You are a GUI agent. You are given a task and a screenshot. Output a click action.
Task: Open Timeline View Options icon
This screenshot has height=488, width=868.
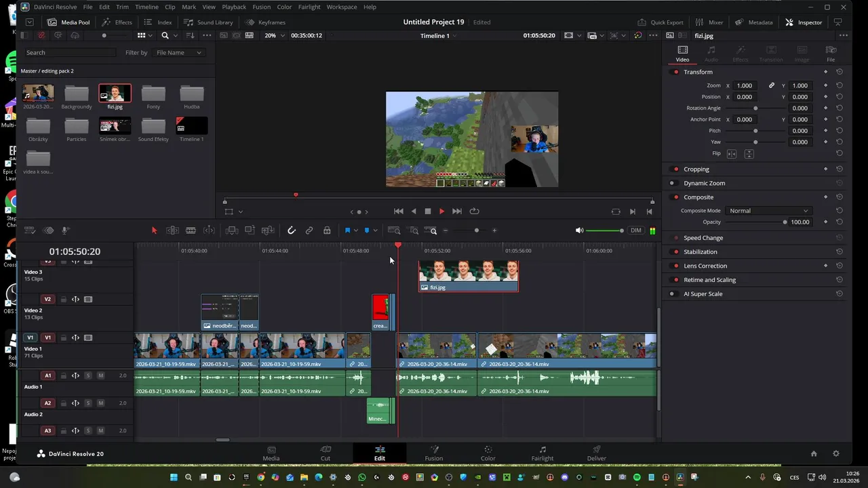(x=30, y=230)
